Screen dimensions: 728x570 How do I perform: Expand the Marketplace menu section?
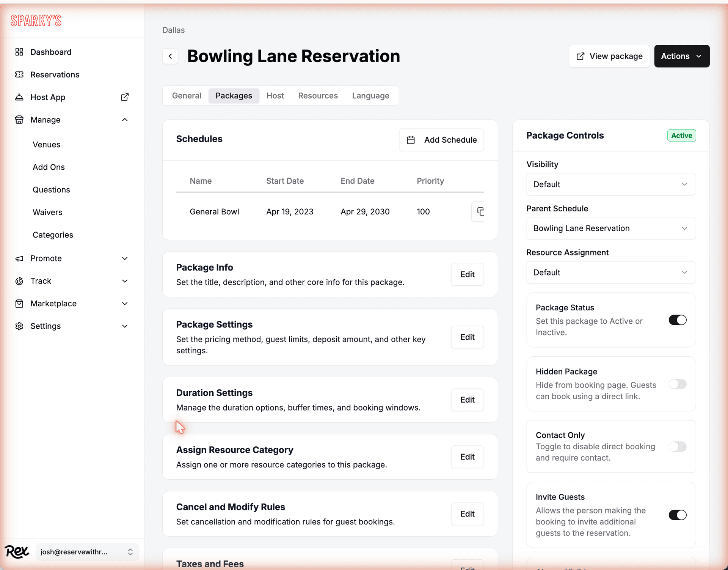pos(125,304)
